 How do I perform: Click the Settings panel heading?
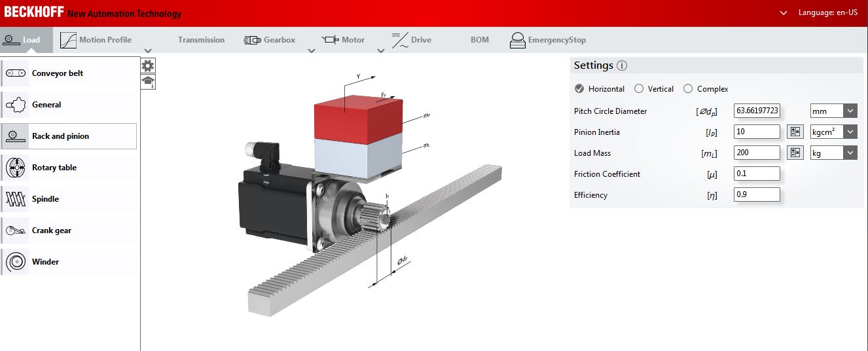click(594, 65)
